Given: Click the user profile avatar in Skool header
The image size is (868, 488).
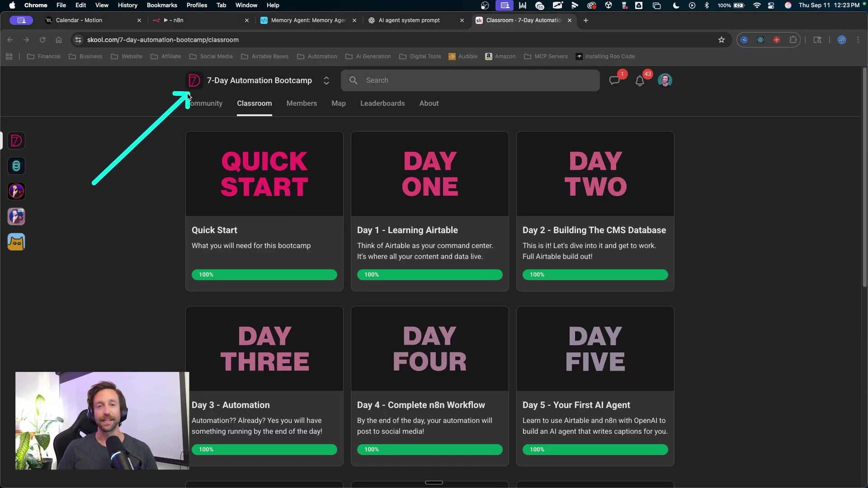Looking at the screenshot, I should (x=665, y=80).
